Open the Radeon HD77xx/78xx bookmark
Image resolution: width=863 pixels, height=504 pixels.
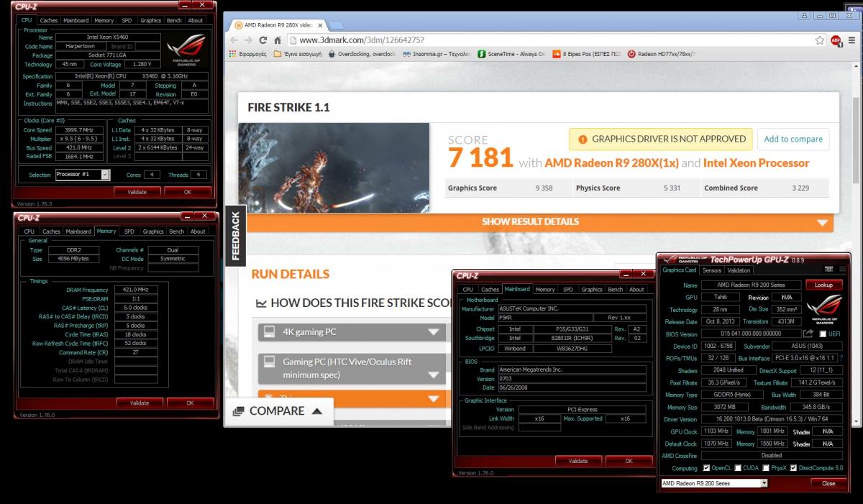tap(662, 54)
